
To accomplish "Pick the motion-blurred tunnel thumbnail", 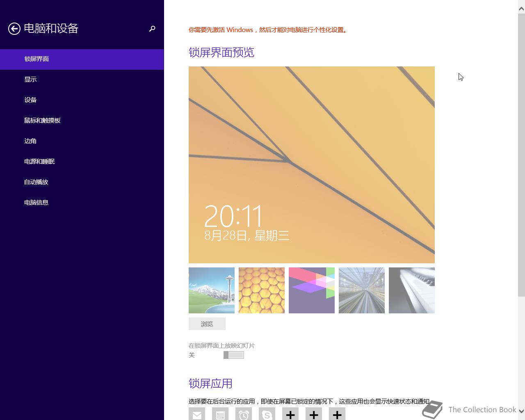I will [362, 290].
